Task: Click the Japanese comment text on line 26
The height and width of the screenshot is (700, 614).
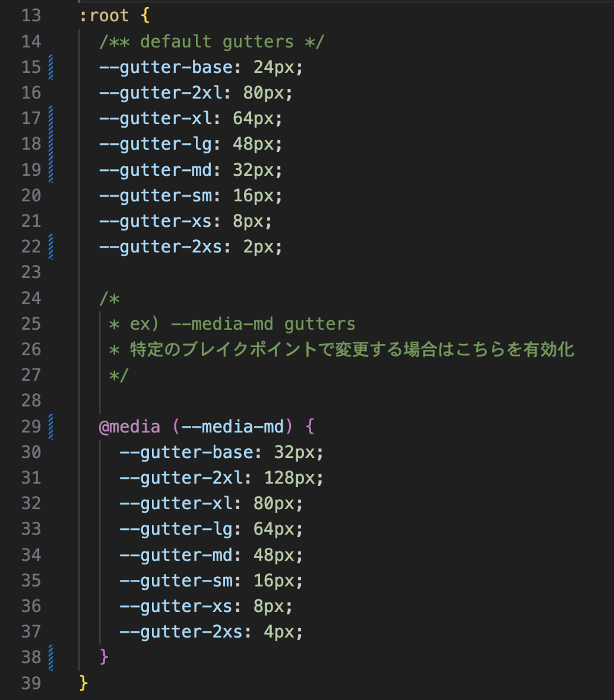Action: click(x=351, y=350)
